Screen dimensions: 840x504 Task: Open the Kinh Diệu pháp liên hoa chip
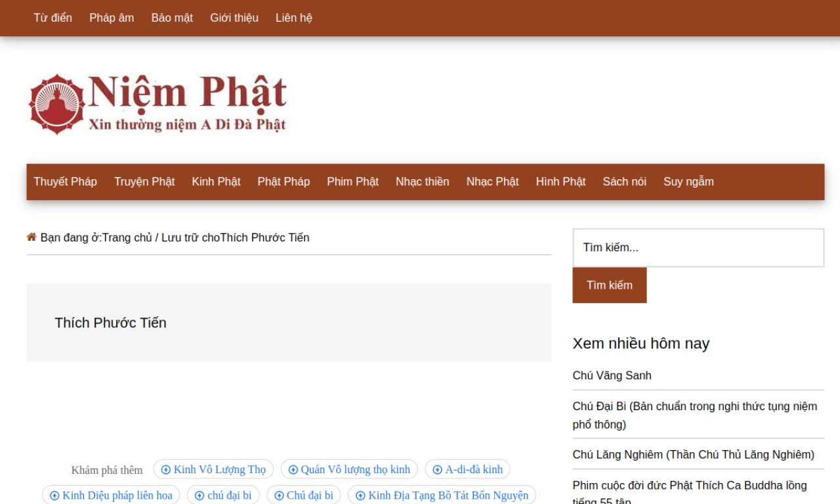pos(111,495)
